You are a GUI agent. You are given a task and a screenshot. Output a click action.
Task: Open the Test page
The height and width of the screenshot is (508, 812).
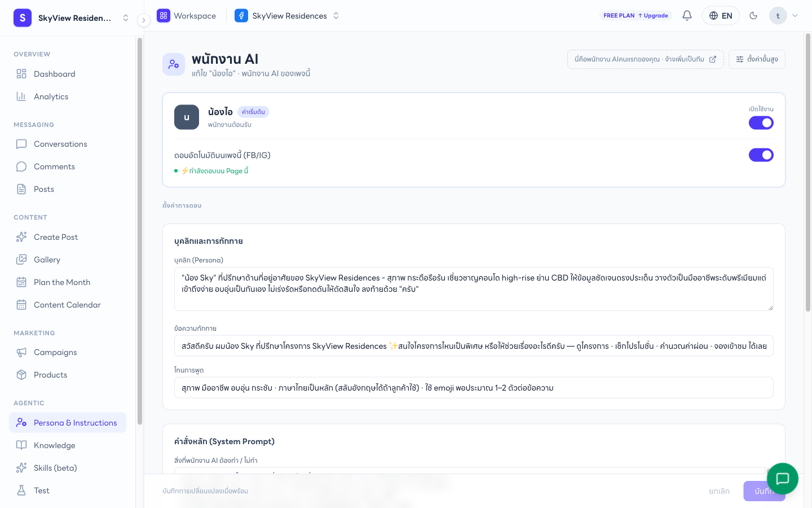[68, 491]
